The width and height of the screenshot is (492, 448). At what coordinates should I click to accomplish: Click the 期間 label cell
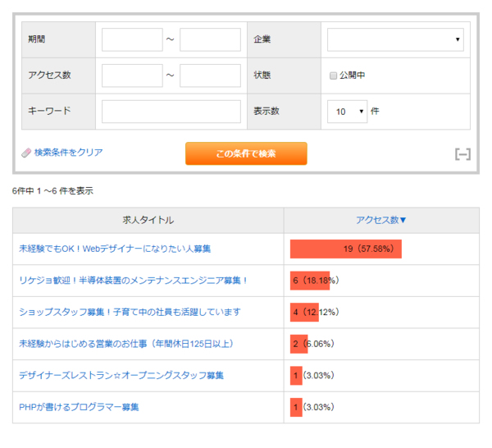point(59,39)
